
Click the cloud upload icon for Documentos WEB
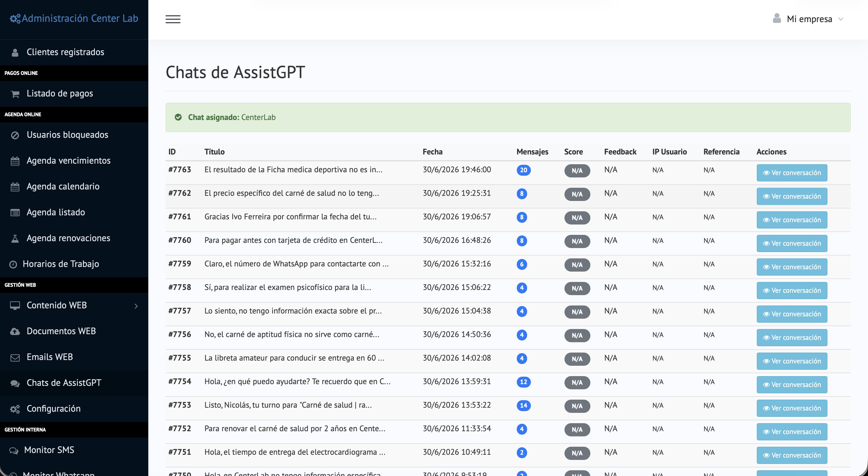(x=15, y=332)
